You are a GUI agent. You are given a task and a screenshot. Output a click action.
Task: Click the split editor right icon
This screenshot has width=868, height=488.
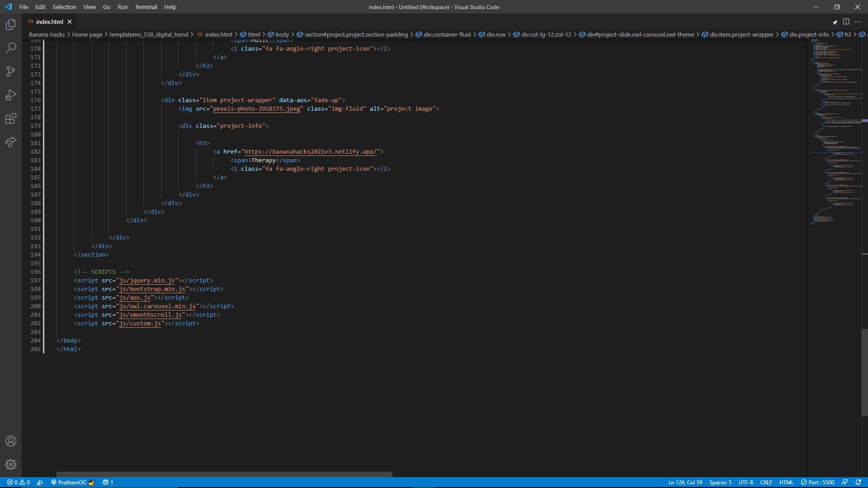click(846, 22)
